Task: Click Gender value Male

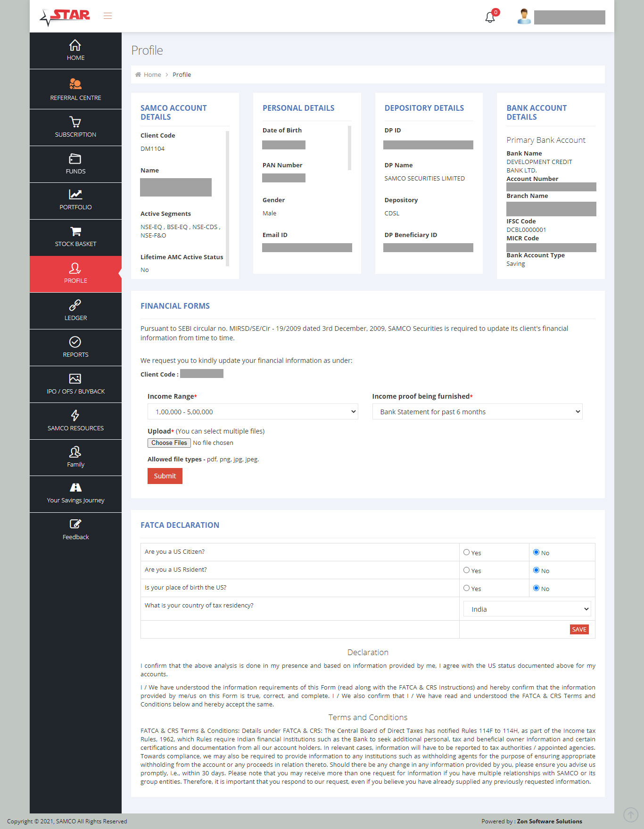Action: click(x=269, y=213)
